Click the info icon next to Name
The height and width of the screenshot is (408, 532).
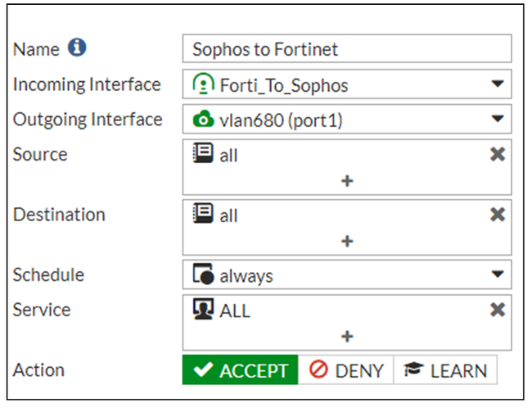tap(78, 48)
